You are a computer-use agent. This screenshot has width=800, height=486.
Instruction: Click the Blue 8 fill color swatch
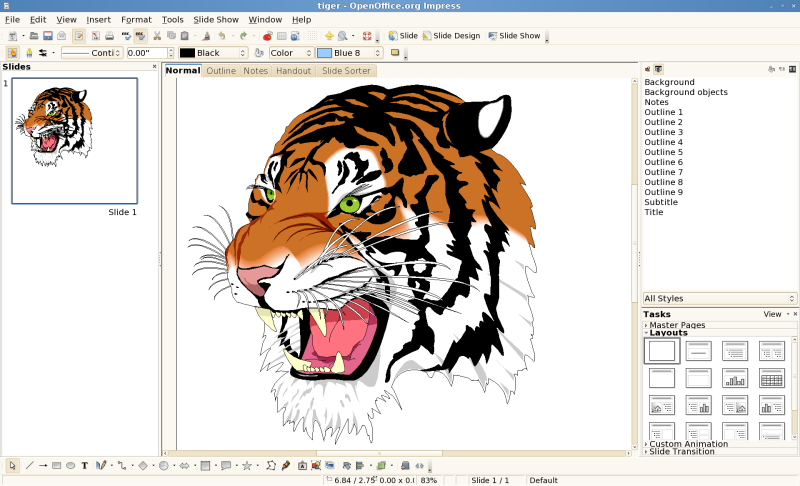click(x=324, y=53)
